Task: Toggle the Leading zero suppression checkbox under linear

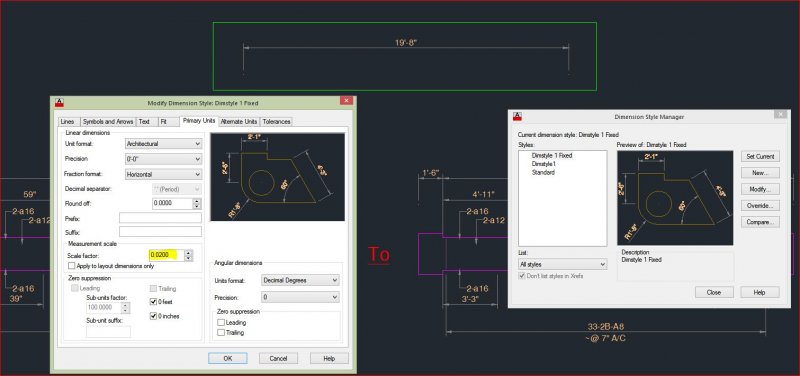Action: (74, 288)
